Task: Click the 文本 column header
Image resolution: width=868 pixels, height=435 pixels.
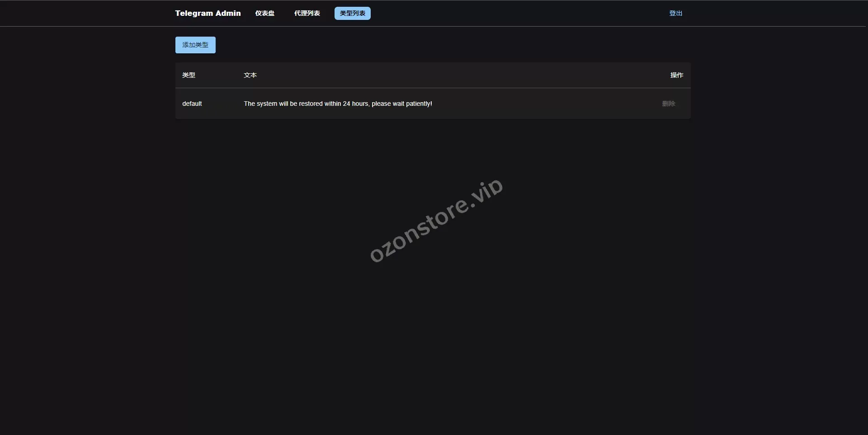Action: tap(250, 75)
